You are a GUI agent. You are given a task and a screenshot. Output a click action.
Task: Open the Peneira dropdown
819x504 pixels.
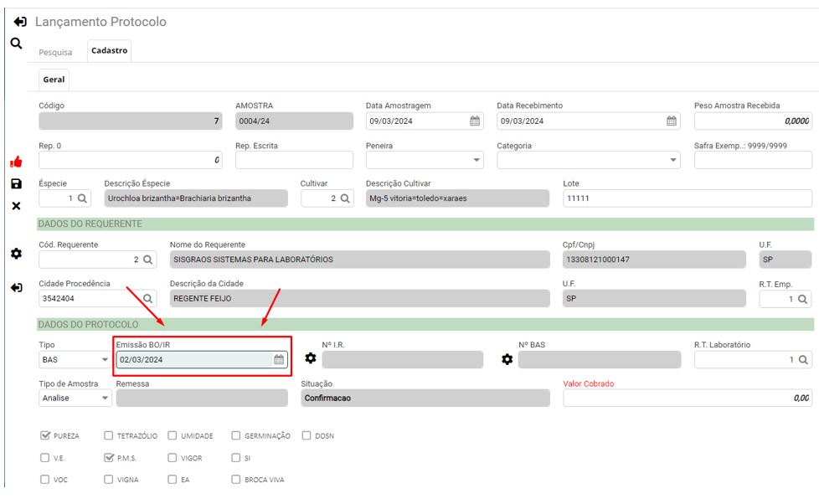coord(477,160)
